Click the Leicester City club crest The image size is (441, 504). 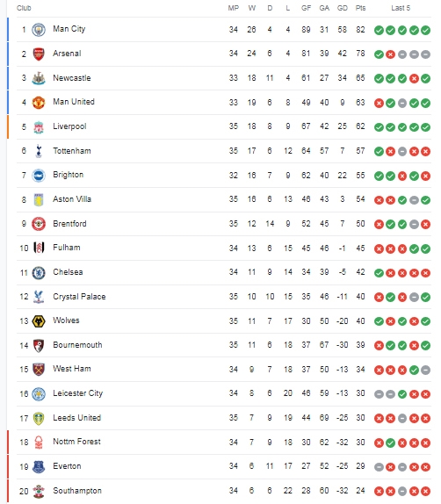39,394
